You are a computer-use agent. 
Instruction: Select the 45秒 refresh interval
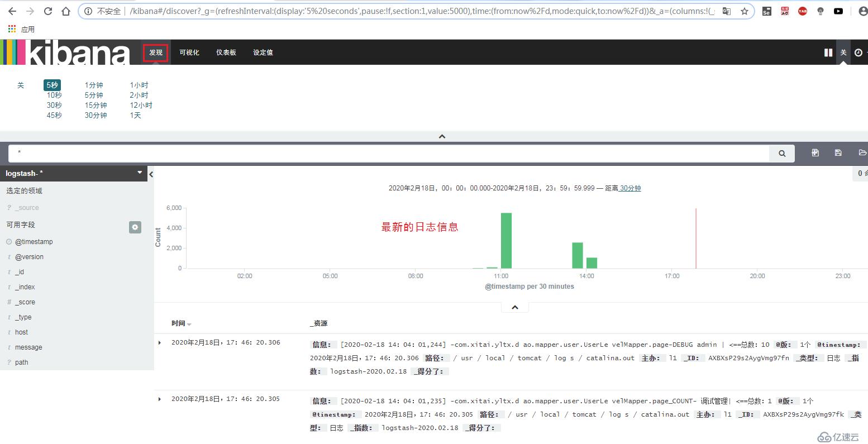[54, 116]
